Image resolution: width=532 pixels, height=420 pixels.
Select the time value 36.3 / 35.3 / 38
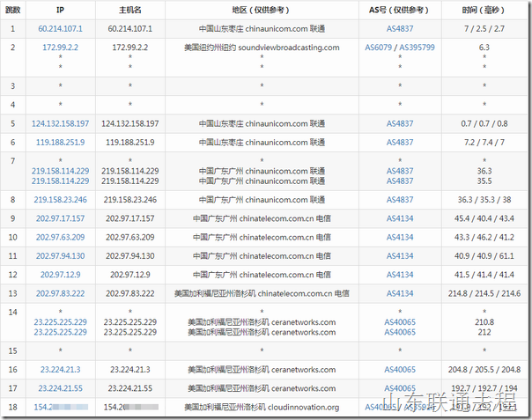[484, 200]
